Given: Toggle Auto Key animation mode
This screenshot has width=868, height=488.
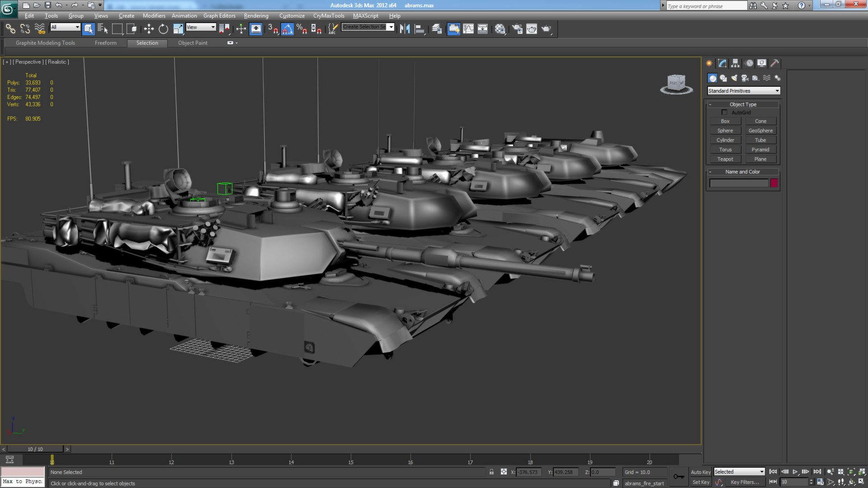Looking at the screenshot, I should coord(701,472).
